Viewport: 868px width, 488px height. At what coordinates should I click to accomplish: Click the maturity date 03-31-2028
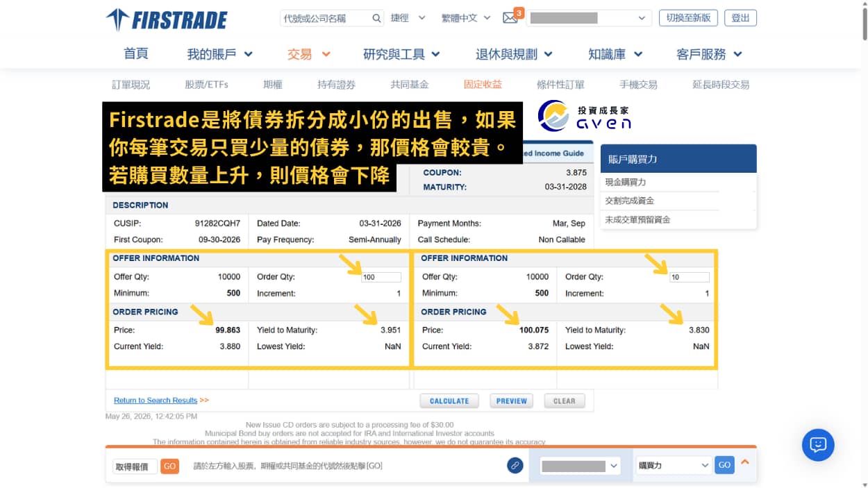(566, 187)
